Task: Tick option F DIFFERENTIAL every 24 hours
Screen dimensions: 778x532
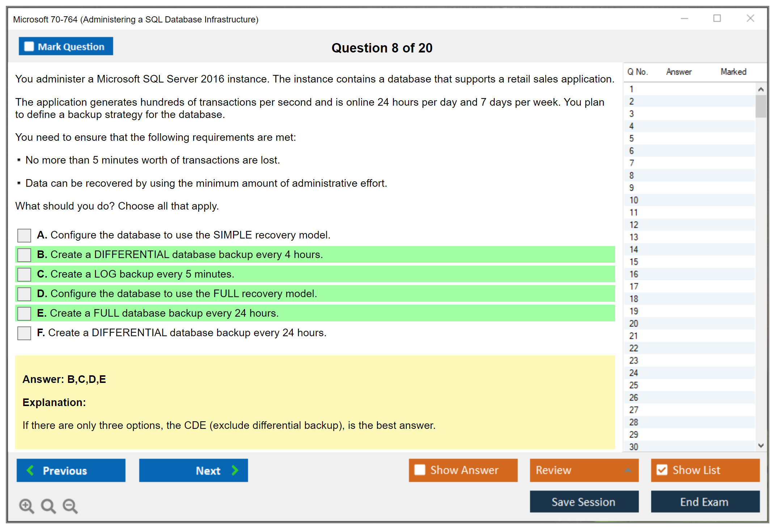Action: pyautogui.click(x=24, y=333)
